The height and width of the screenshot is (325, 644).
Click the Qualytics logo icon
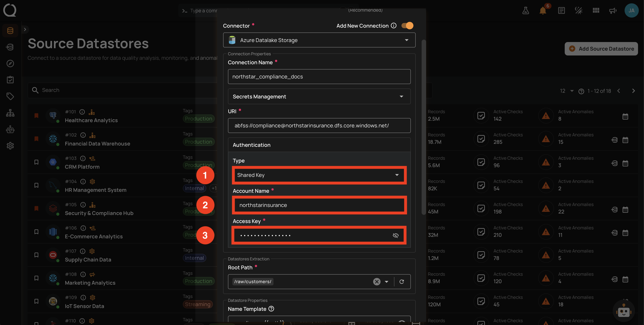pyautogui.click(x=10, y=10)
